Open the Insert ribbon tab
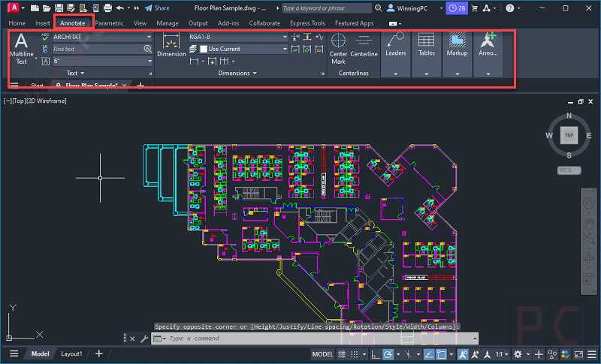This screenshot has height=364, width=601. (43, 23)
